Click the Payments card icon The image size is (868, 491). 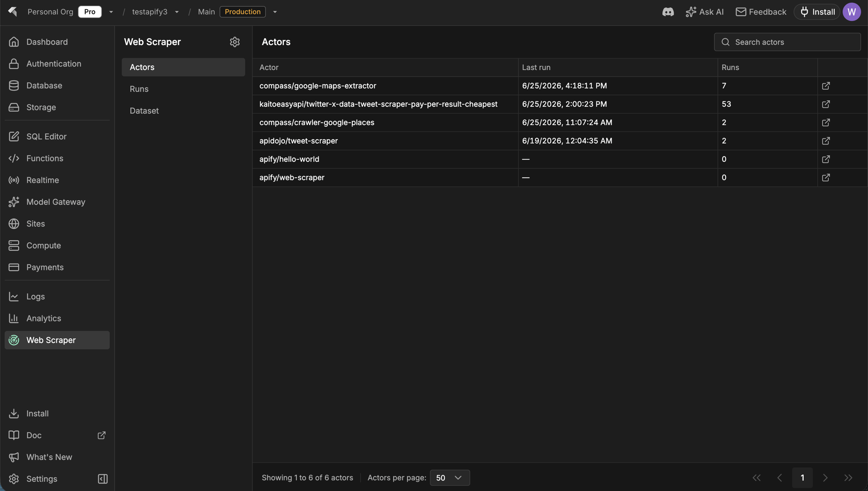click(x=14, y=267)
